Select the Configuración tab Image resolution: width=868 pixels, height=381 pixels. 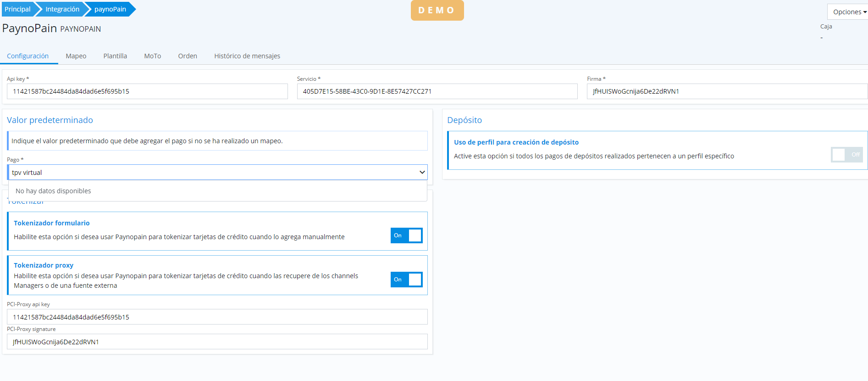click(x=28, y=56)
